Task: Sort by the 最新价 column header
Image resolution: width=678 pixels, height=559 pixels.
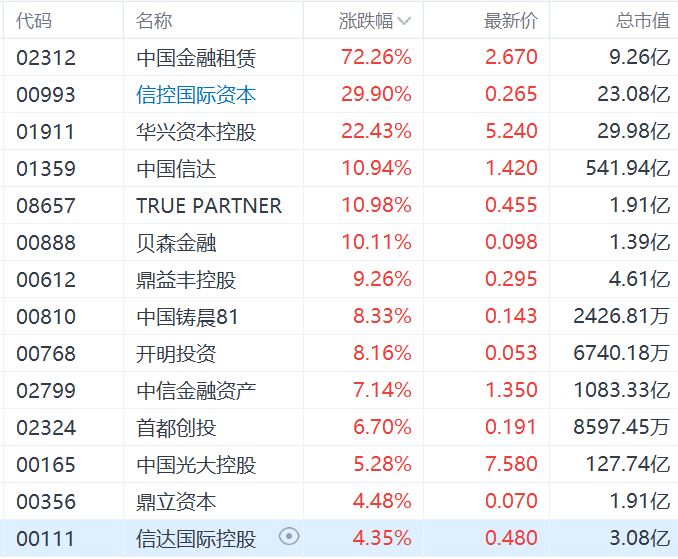Action: [x=511, y=21]
